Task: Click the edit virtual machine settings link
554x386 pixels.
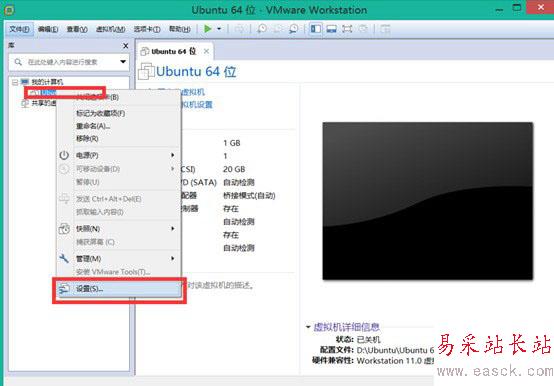Action: pyautogui.click(x=197, y=105)
